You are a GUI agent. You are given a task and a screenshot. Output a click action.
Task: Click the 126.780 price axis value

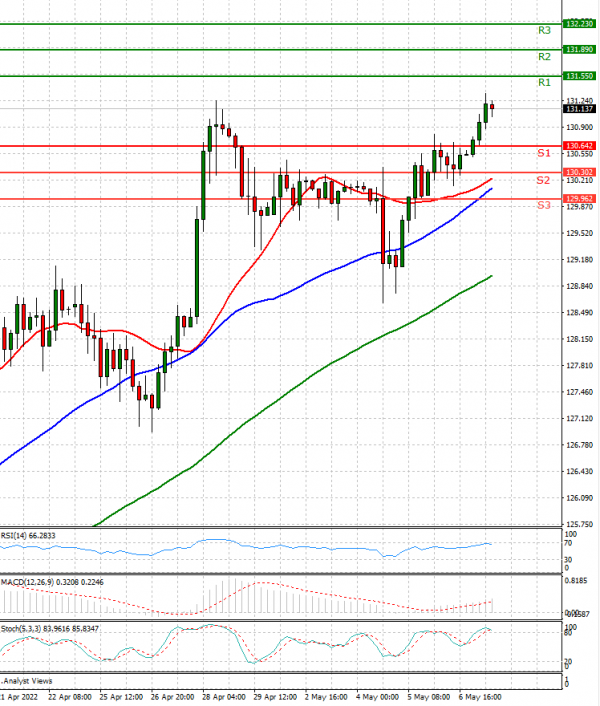click(x=579, y=445)
